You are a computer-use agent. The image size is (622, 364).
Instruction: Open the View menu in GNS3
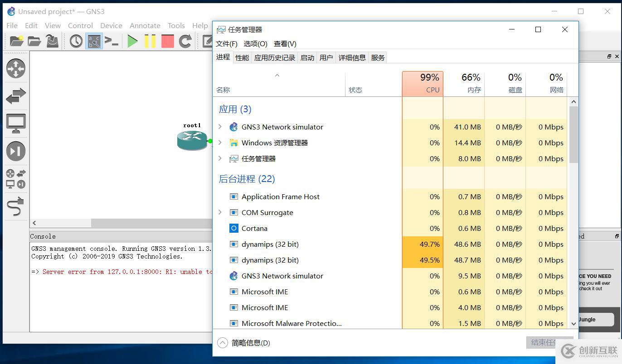(x=53, y=25)
